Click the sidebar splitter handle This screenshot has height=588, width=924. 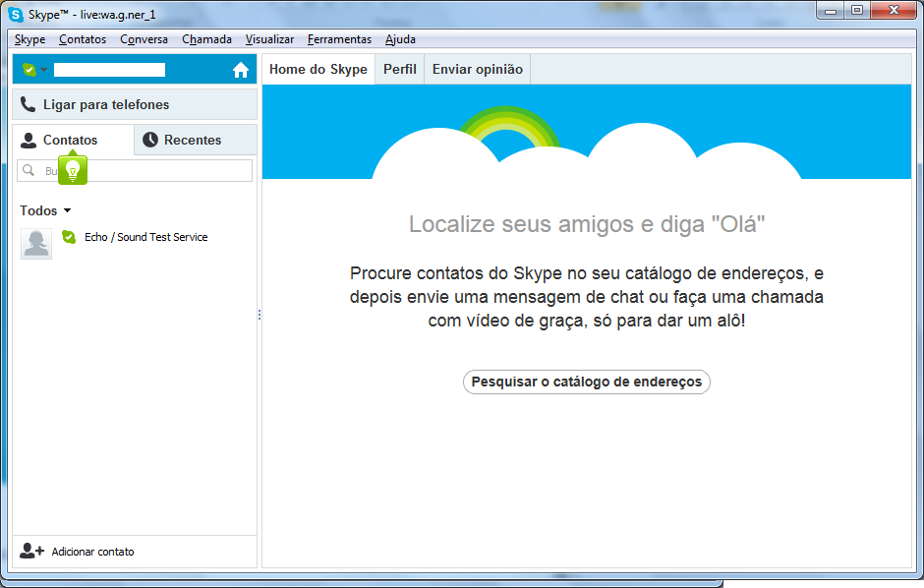pyautogui.click(x=260, y=315)
